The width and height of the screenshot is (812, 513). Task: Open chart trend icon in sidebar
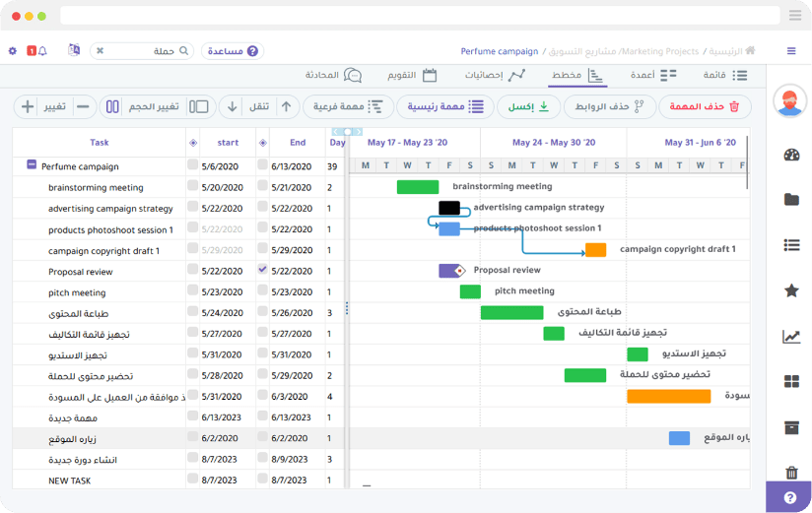point(791,337)
